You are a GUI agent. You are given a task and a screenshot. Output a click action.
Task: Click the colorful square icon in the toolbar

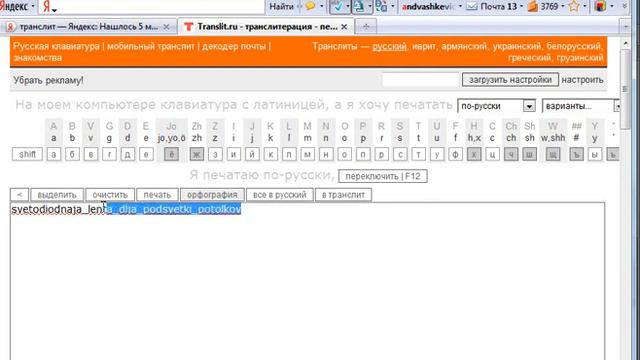click(x=600, y=6)
